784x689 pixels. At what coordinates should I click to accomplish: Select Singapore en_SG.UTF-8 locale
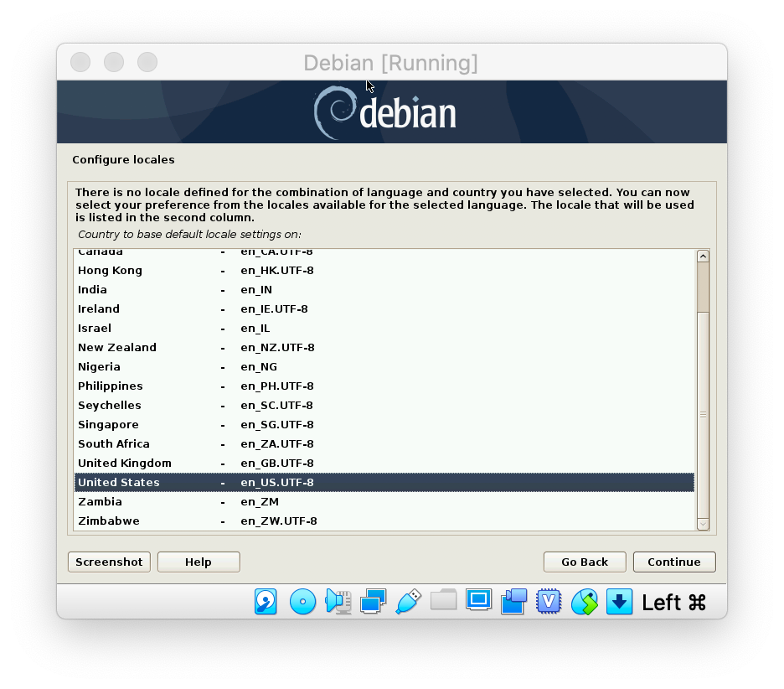384,424
